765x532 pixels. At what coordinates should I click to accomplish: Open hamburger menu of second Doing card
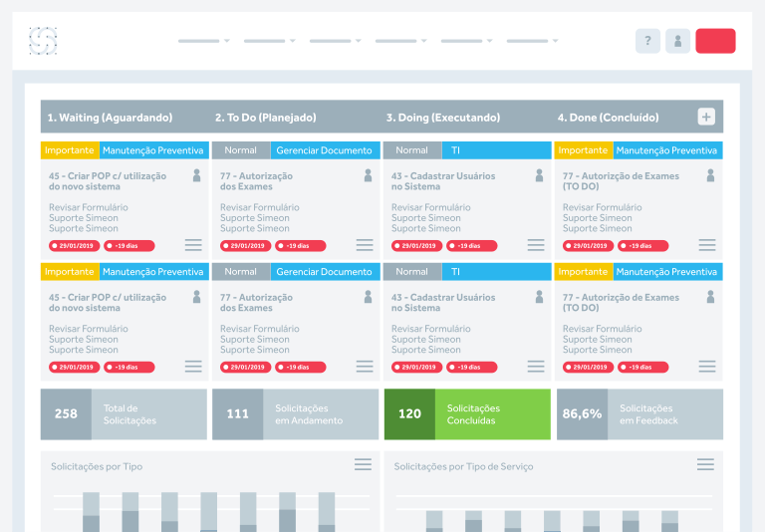(536, 367)
